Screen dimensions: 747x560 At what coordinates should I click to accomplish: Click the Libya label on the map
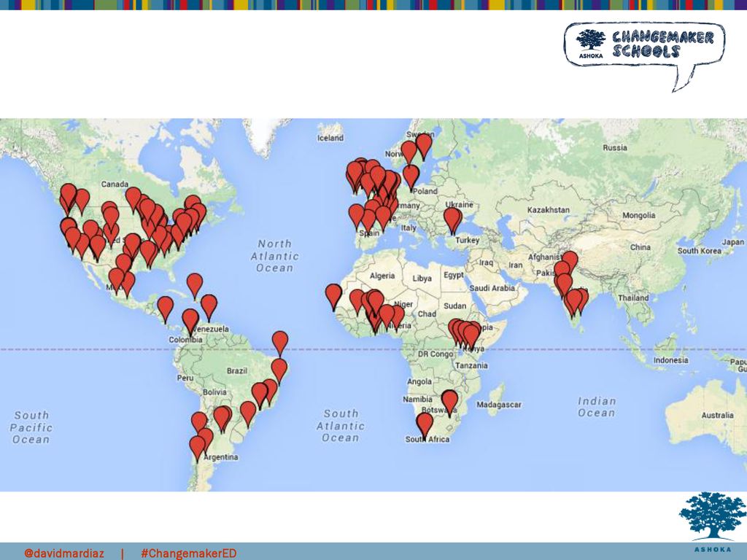click(422, 278)
